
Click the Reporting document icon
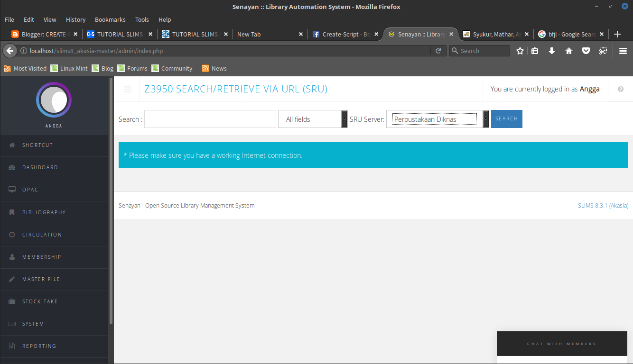point(12,346)
